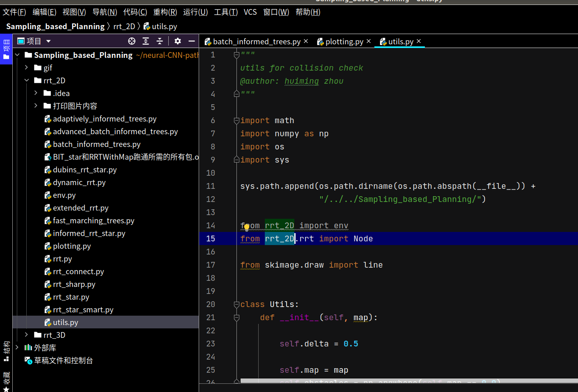Expand the 打印图片内容 folder
The height and width of the screenshot is (392, 578).
[x=36, y=105]
